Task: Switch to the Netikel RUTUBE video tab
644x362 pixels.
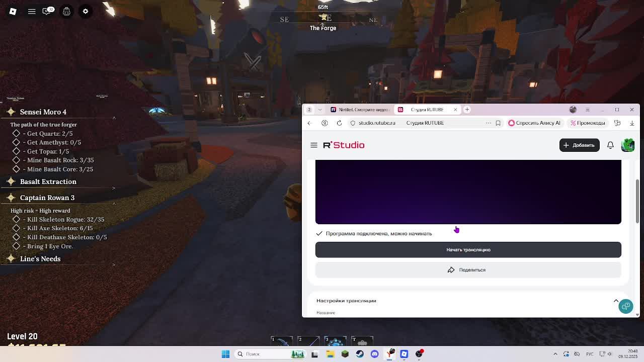Action: coord(359,110)
